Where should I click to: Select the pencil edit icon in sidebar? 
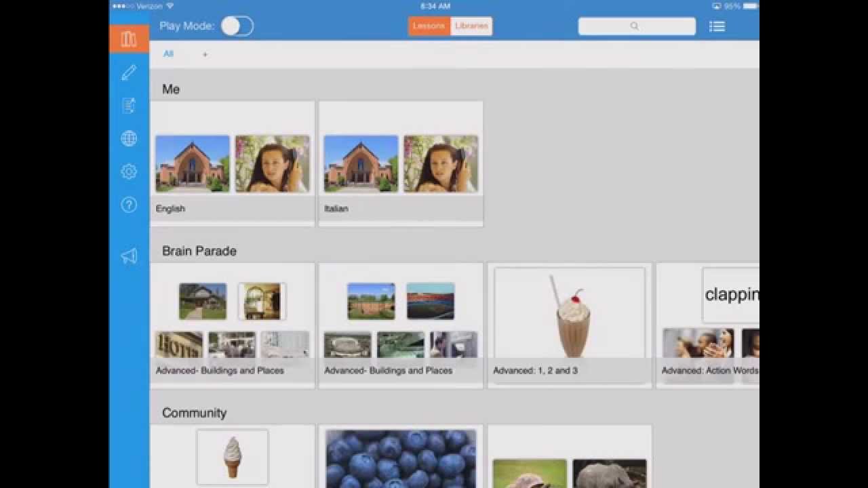tap(129, 73)
